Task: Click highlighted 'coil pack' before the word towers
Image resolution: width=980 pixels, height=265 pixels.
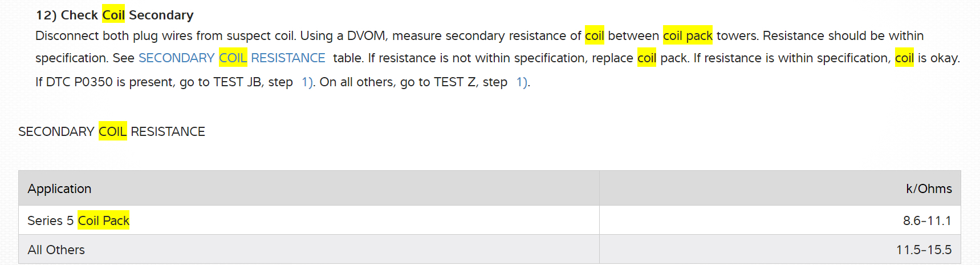Action: point(688,36)
